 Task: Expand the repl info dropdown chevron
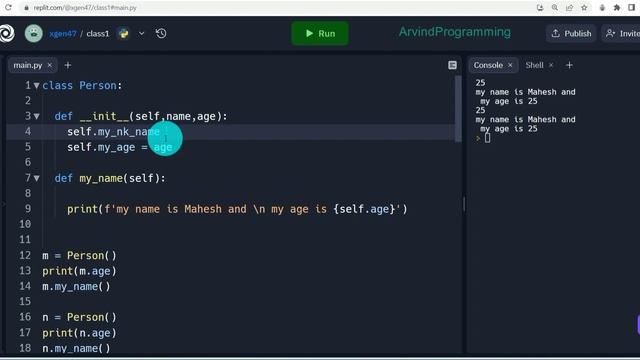(141, 33)
